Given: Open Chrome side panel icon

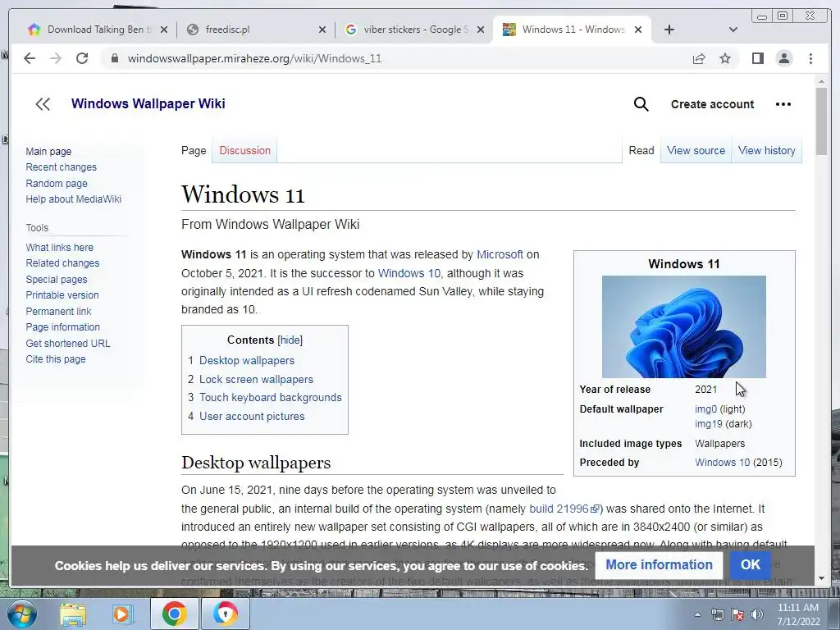Looking at the screenshot, I should click(x=757, y=58).
